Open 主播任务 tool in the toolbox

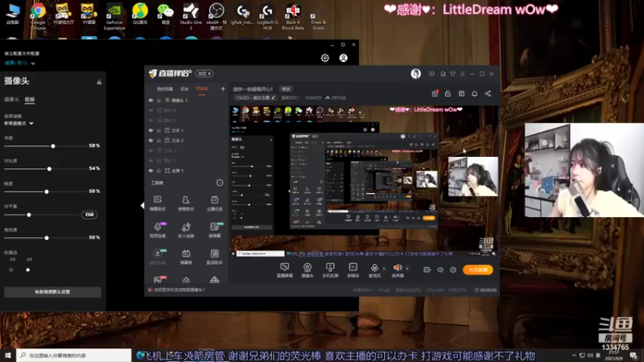point(214,204)
